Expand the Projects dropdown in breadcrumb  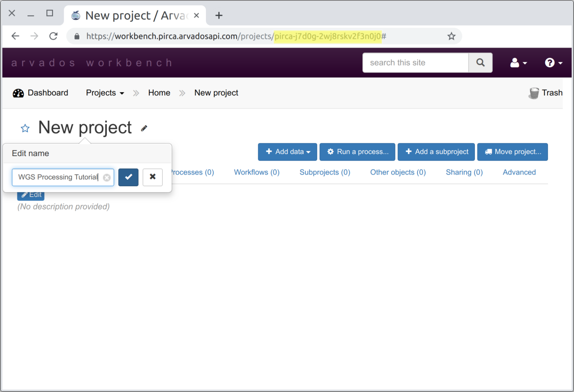pos(105,93)
